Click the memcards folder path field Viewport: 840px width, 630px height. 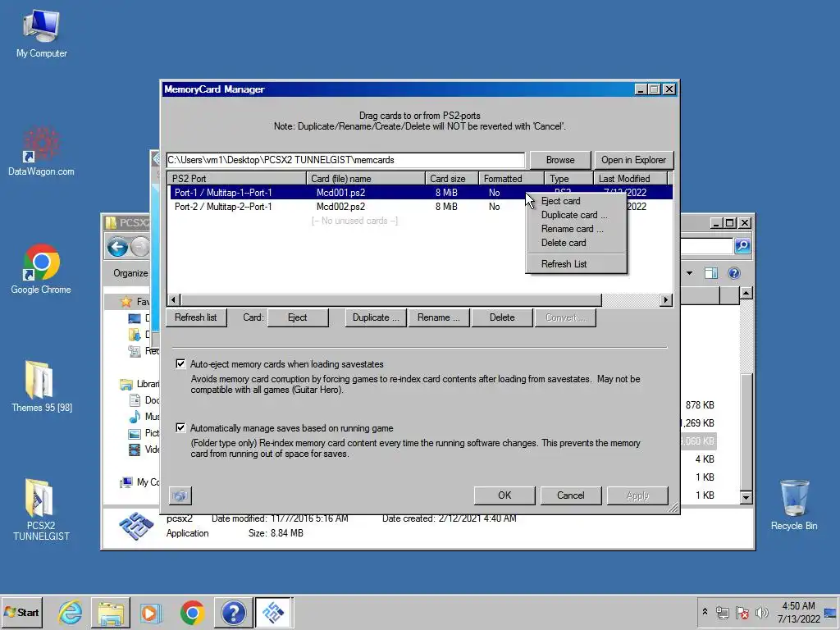[345, 160]
